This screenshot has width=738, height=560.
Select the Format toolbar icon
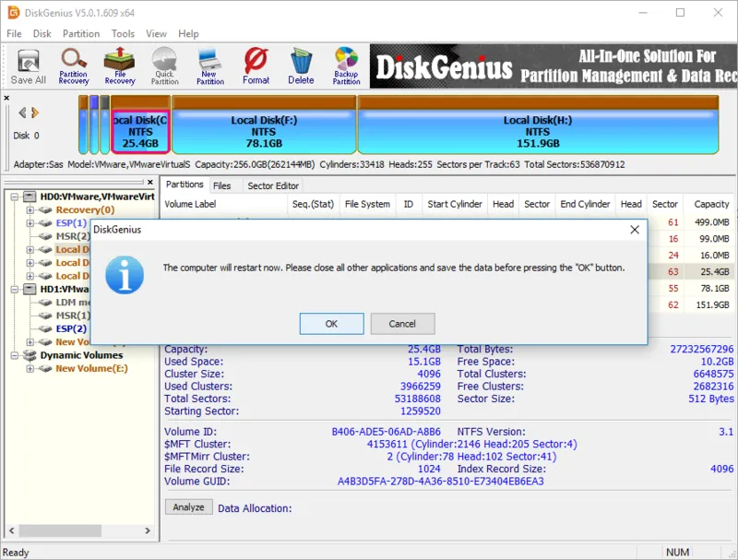click(x=256, y=66)
